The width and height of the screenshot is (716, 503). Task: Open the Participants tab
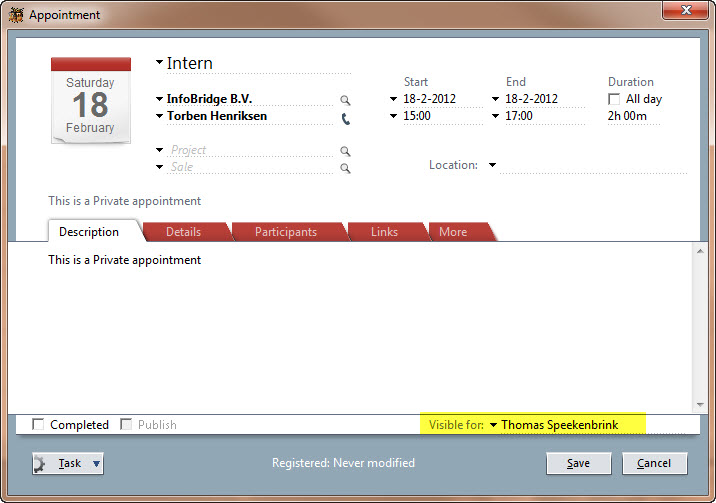pyautogui.click(x=286, y=232)
